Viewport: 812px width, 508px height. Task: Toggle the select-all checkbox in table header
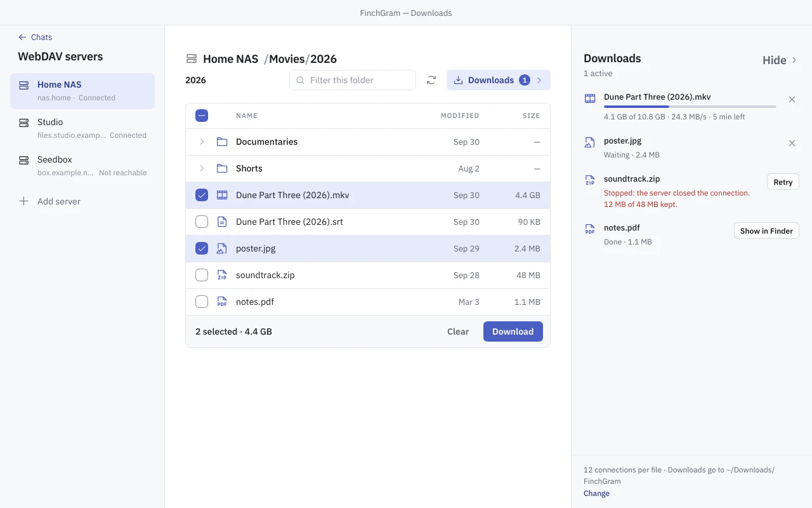202,116
